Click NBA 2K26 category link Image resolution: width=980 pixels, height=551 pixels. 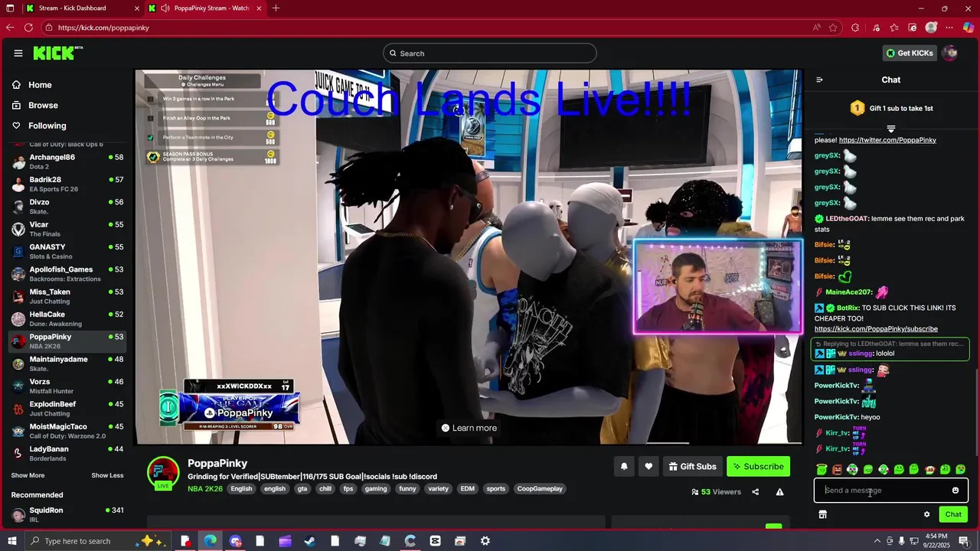pos(205,489)
